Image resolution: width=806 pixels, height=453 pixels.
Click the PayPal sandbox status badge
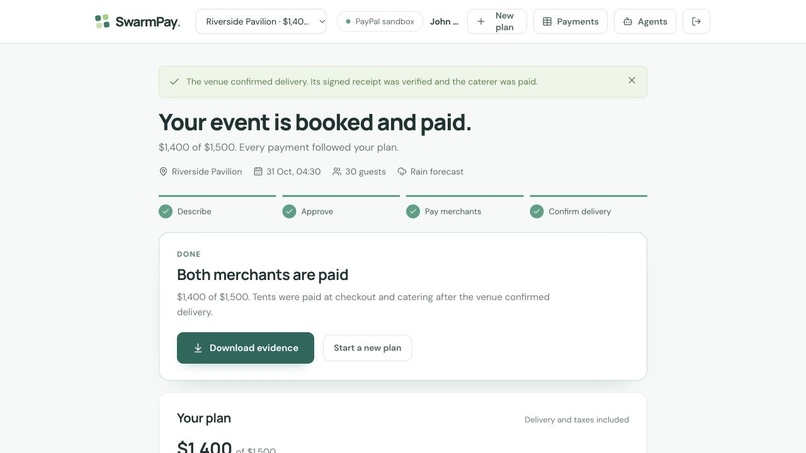point(380,22)
